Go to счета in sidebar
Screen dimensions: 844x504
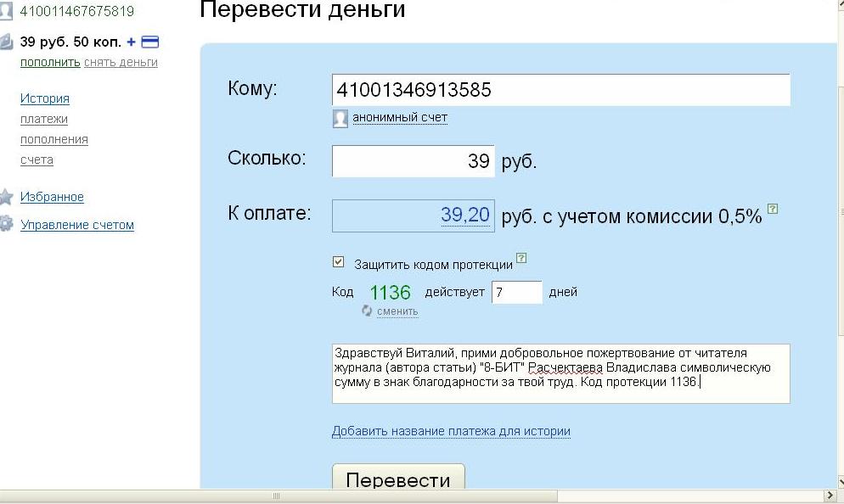pos(37,160)
